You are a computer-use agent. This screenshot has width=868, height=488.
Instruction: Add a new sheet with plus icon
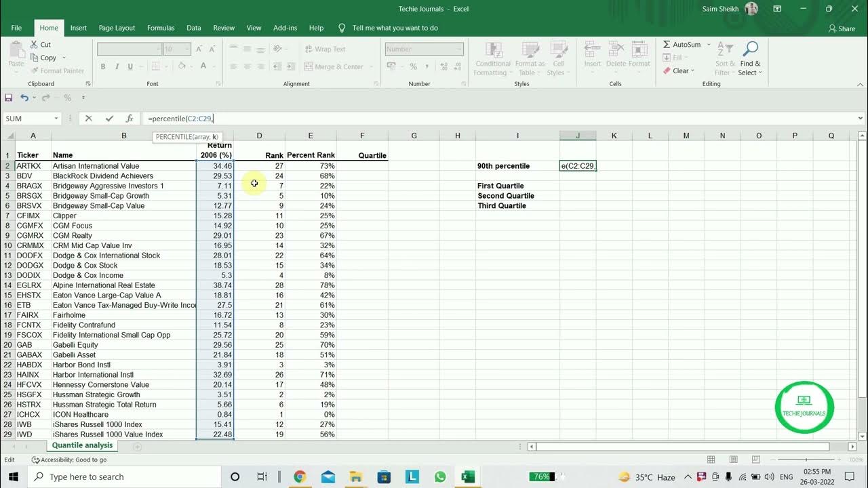[137, 447]
